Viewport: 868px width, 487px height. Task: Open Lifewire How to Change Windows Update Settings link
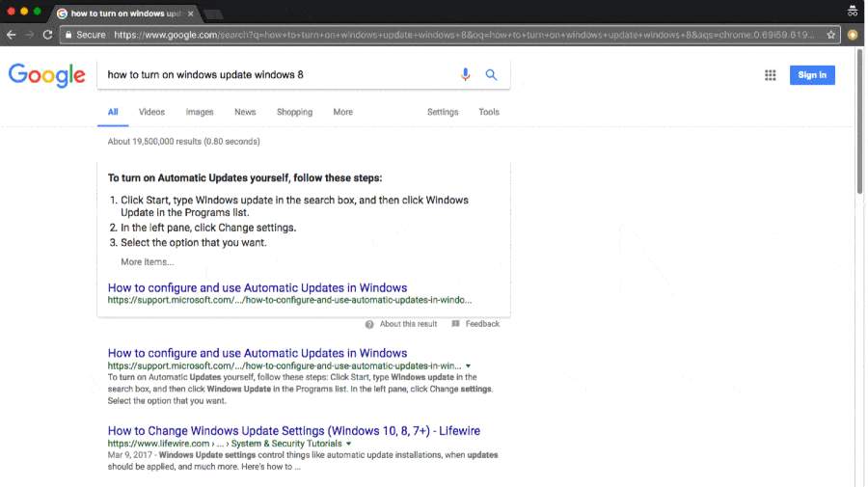click(x=294, y=430)
